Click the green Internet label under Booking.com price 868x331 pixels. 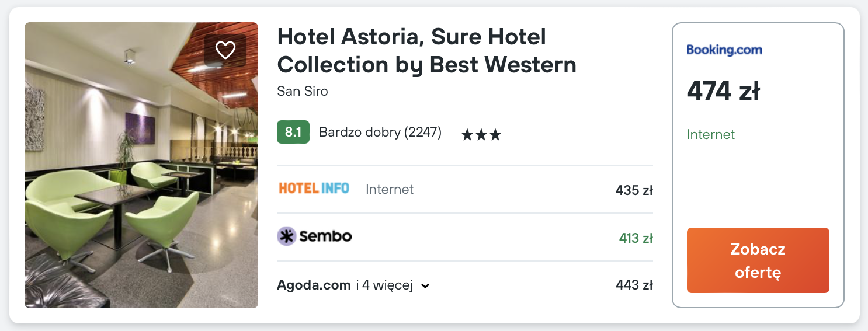710,135
